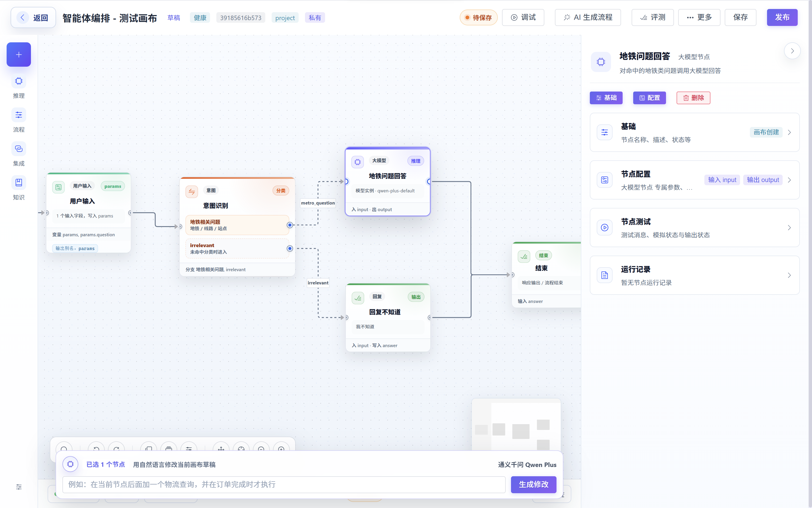Click the 调试 debug button
The height and width of the screenshot is (508, 812).
523,17
